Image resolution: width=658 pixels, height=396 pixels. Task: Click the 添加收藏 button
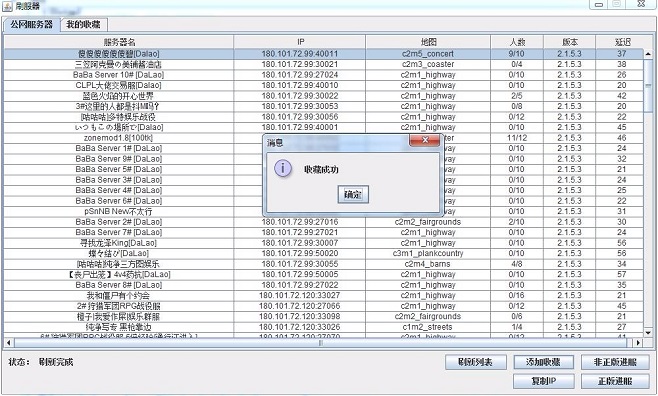pos(543,362)
